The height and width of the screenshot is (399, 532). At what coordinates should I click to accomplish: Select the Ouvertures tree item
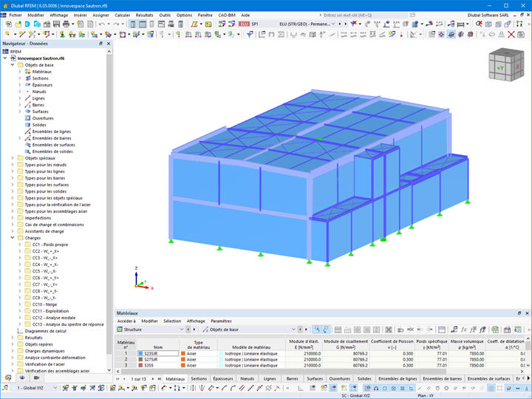point(43,118)
